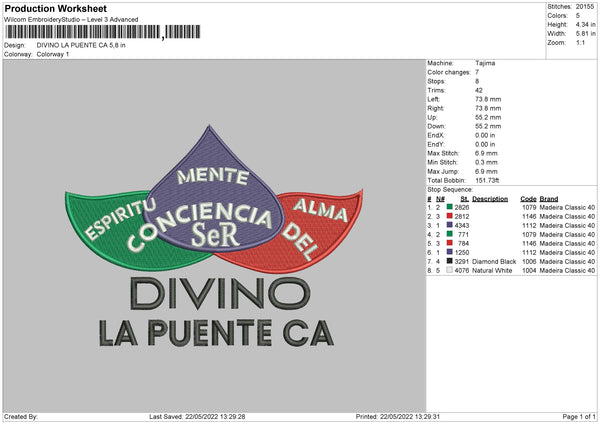
Task: Click the green swatch in stop row 1
Action: 450,207
